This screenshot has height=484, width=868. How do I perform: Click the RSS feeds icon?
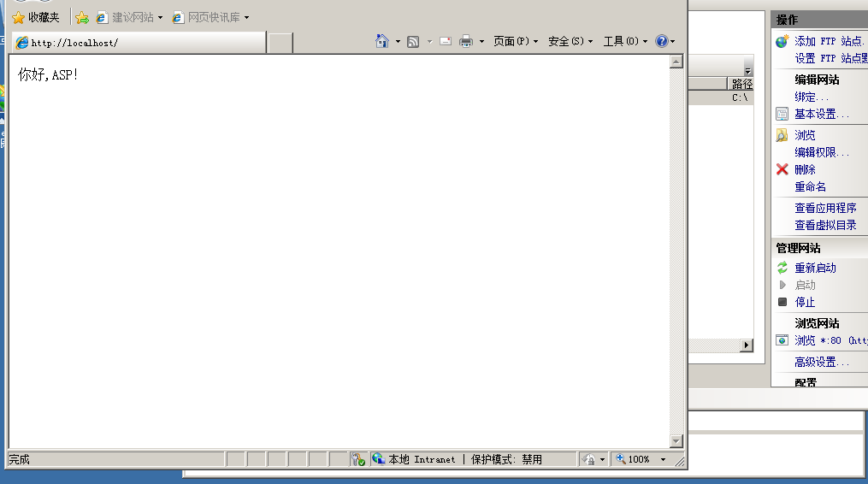[413, 41]
